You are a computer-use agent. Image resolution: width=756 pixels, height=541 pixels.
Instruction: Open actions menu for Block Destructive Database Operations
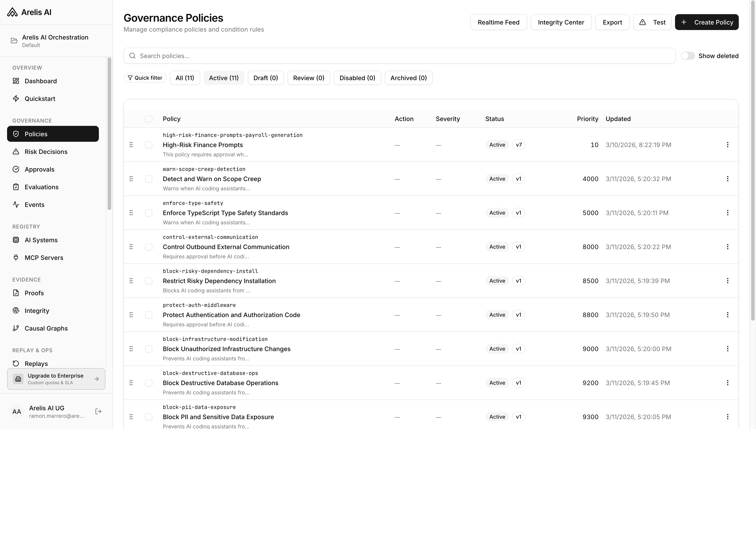point(728,383)
